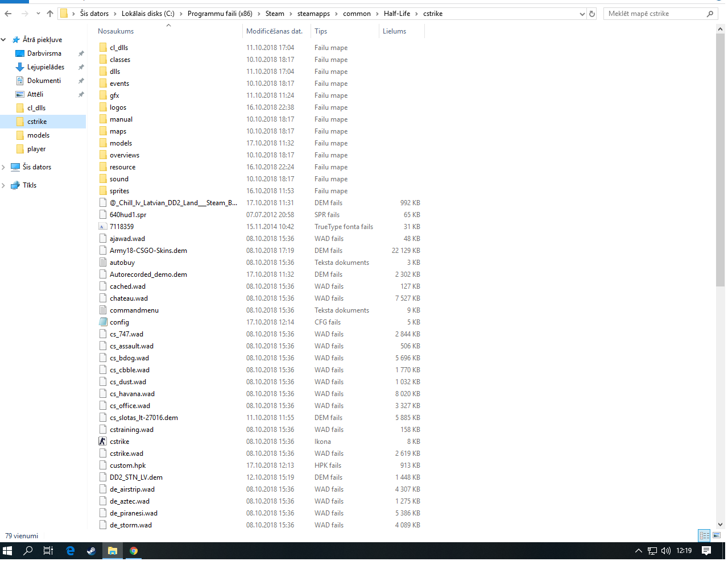Open Attēli in quick access
This screenshot has width=728, height=582.
tap(35, 94)
